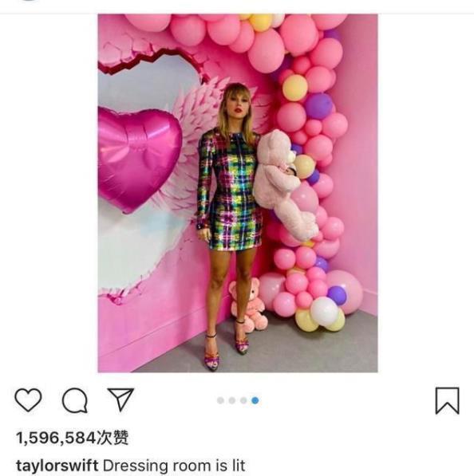474x476 pixels.
Task: Tap the caption 'Dressing room is lit'
Action: coord(174,466)
